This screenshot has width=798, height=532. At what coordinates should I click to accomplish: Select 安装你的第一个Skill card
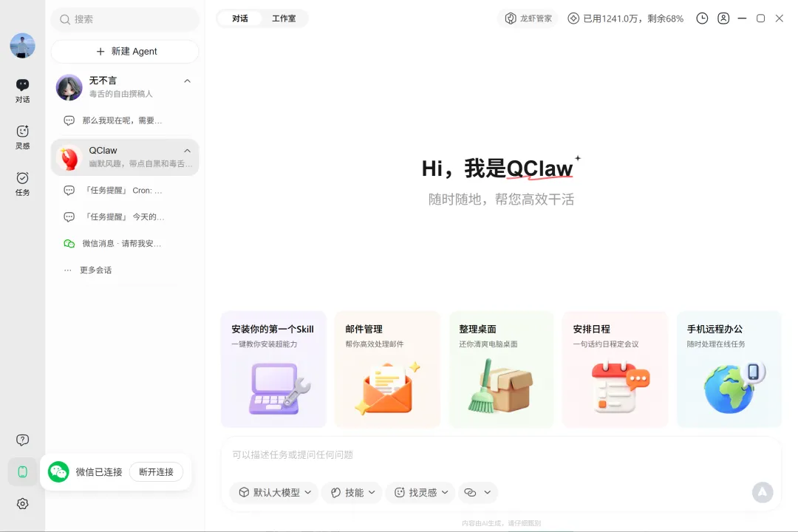[273, 369]
